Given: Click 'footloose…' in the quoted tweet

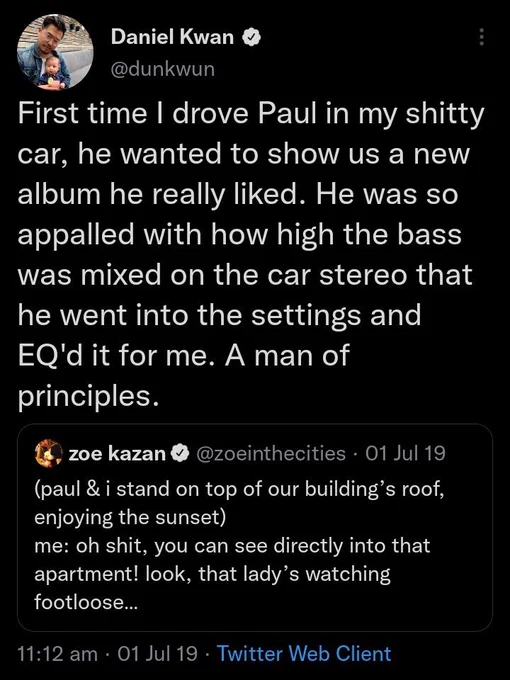Looking at the screenshot, I should click(85, 602).
